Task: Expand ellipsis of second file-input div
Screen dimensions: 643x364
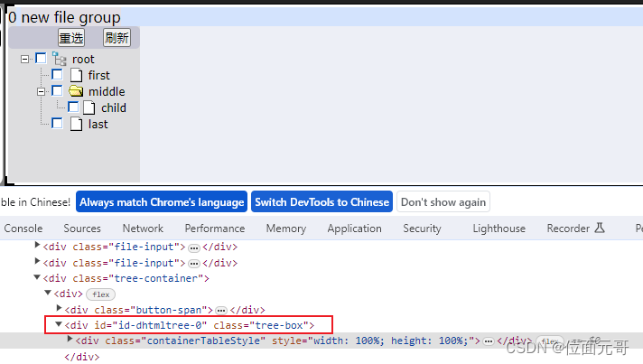Action: [193, 264]
